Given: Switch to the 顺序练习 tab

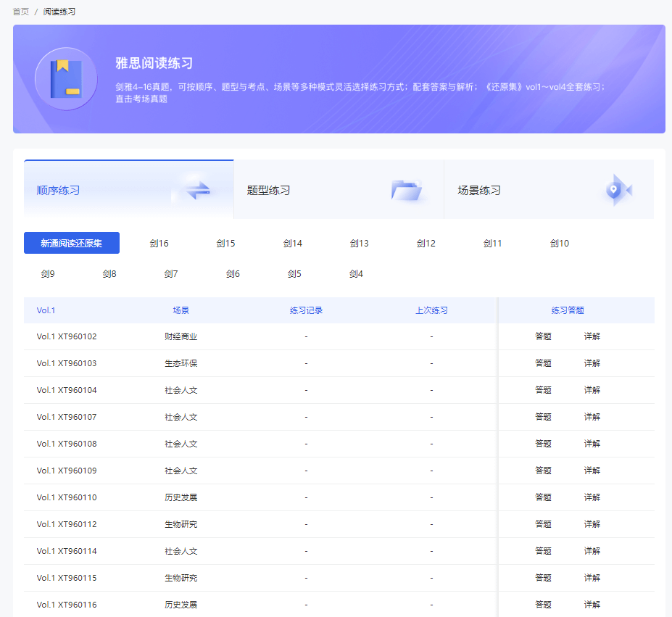Looking at the screenshot, I should click(x=128, y=189).
